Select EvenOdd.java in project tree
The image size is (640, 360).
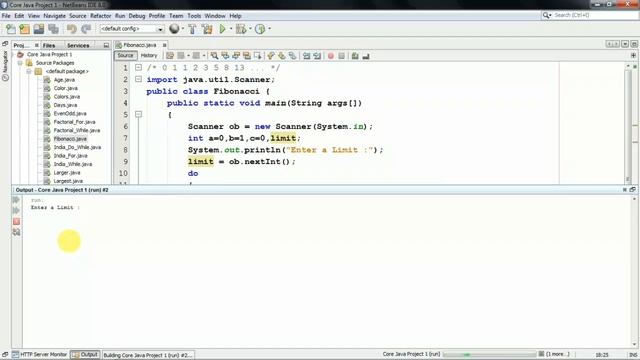coord(70,113)
